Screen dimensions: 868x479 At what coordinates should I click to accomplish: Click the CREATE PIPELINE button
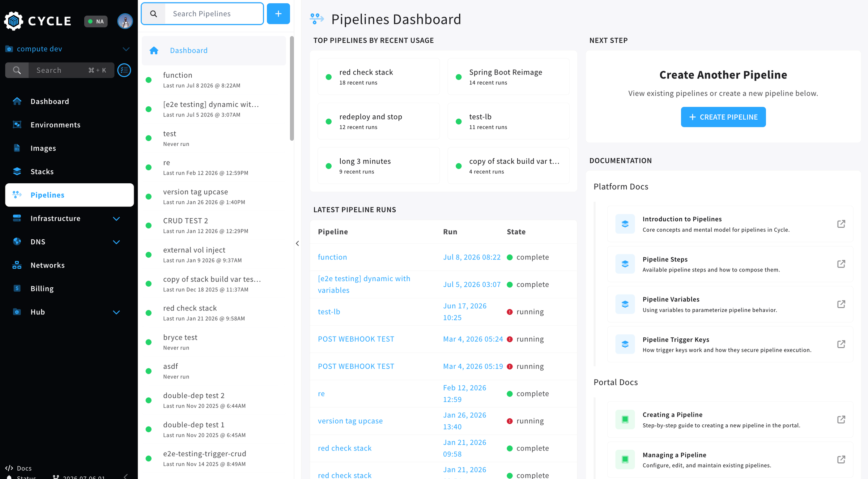click(x=723, y=117)
